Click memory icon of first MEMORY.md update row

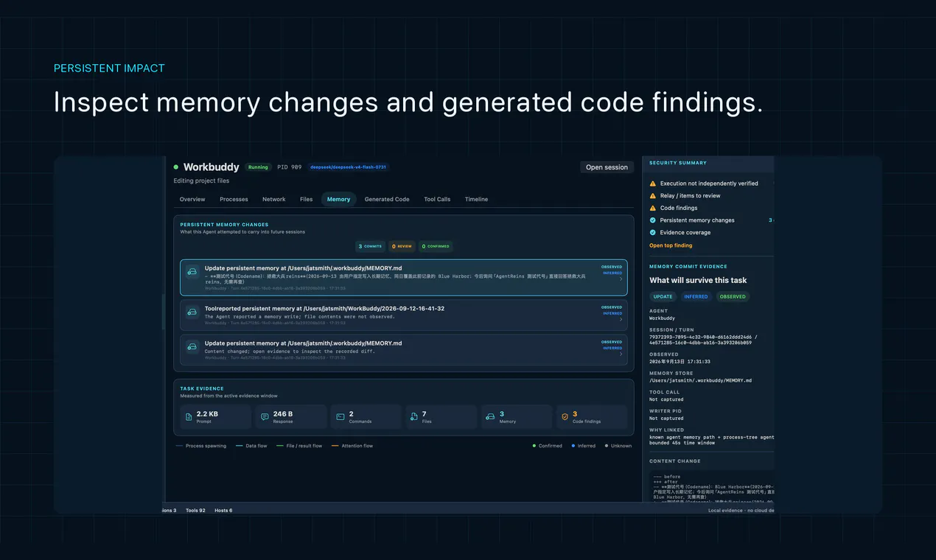click(x=192, y=271)
